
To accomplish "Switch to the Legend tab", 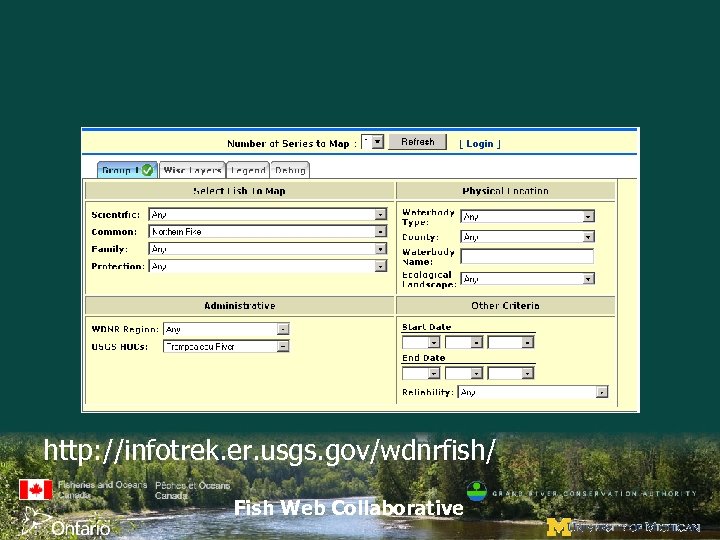I will pos(248,170).
